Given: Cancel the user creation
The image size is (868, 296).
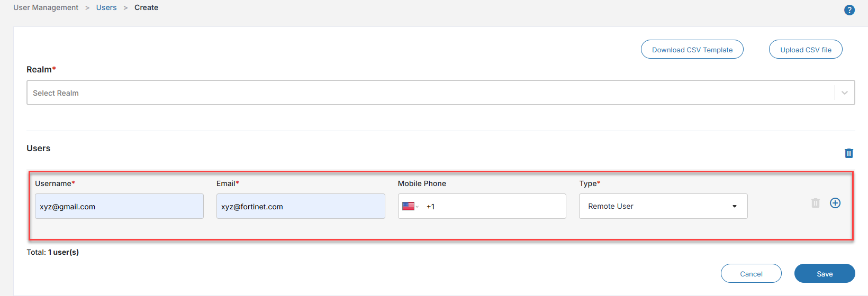Looking at the screenshot, I should (751, 274).
